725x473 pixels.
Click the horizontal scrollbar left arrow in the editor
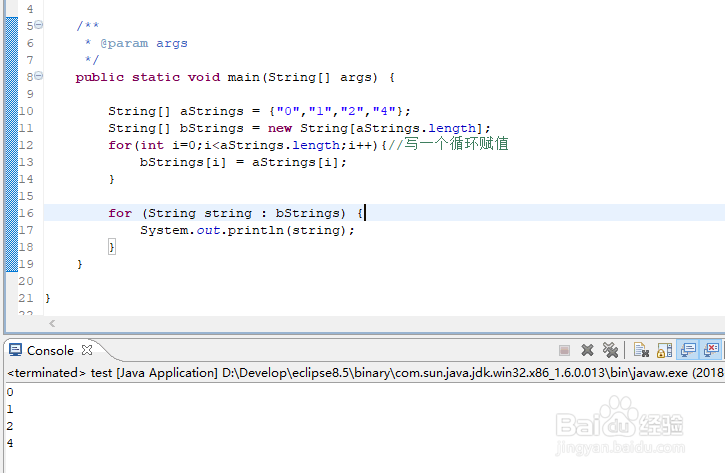pos(52,324)
